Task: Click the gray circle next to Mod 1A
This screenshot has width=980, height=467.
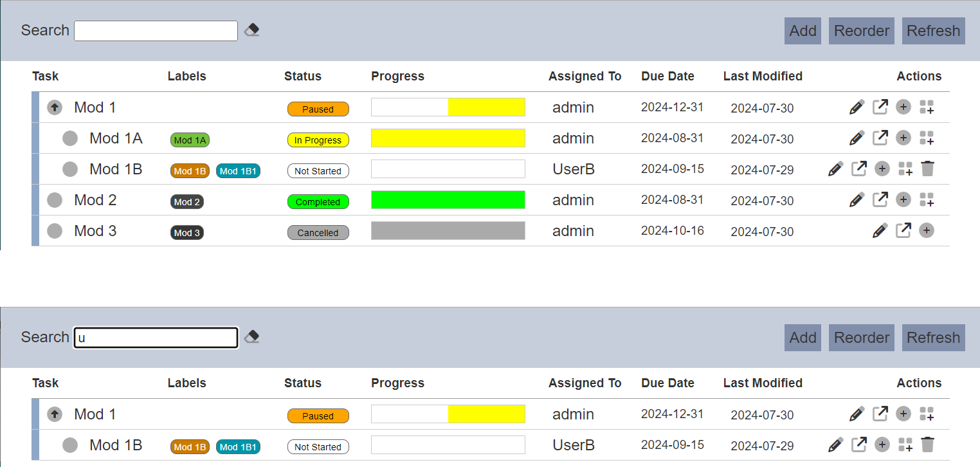Action: (x=70, y=138)
